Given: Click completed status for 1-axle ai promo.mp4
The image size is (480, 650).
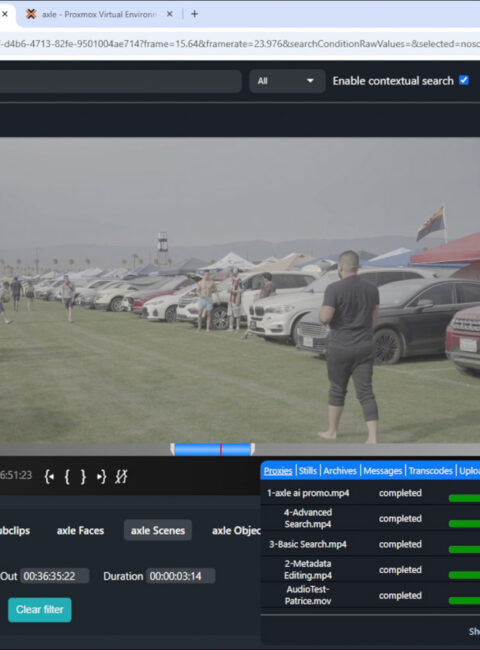Looking at the screenshot, I should pyautogui.click(x=400, y=493).
